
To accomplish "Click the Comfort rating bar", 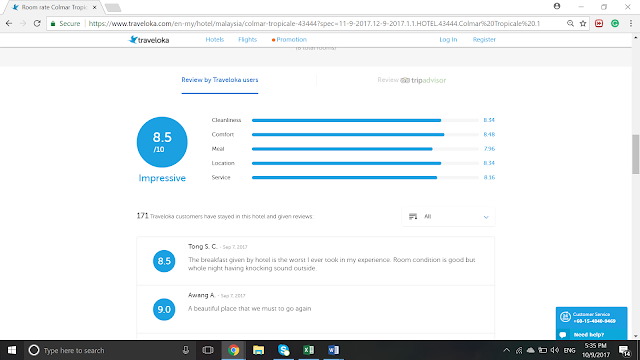I will pos(365,135).
